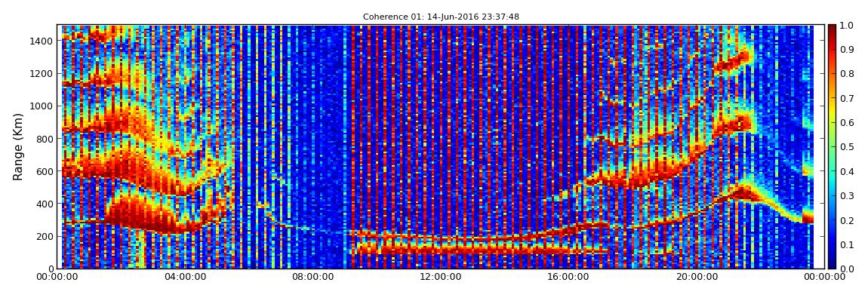Click the 800 range tick label
868x307 pixels.
click(45, 139)
